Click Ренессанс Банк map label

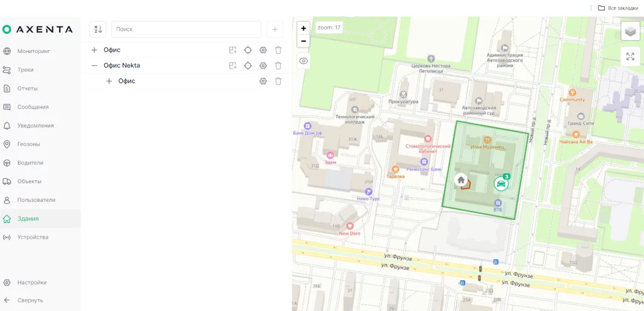424,169
